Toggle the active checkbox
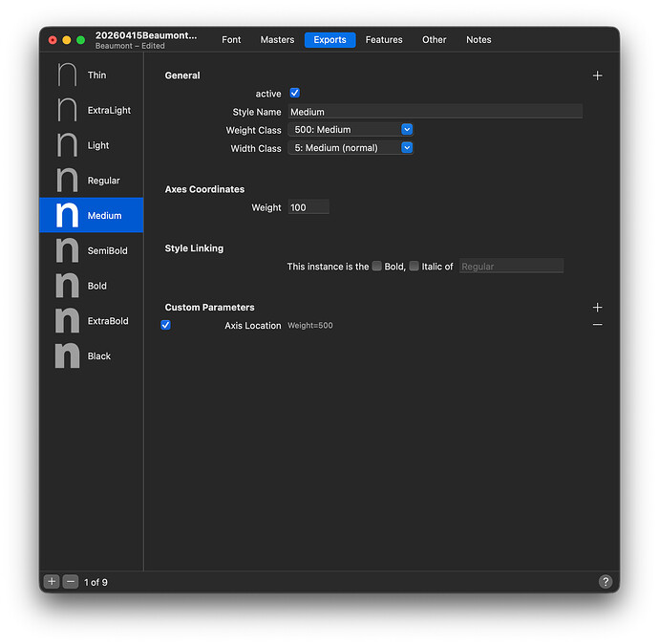This screenshot has width=659, height=644. 294,94
